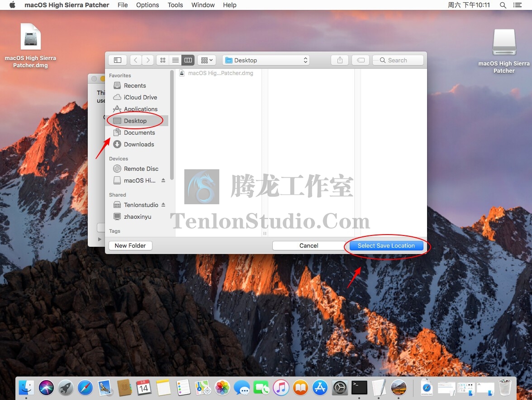
Task: Open System Preferences from the Dock
Action: [x=340, y=387]
